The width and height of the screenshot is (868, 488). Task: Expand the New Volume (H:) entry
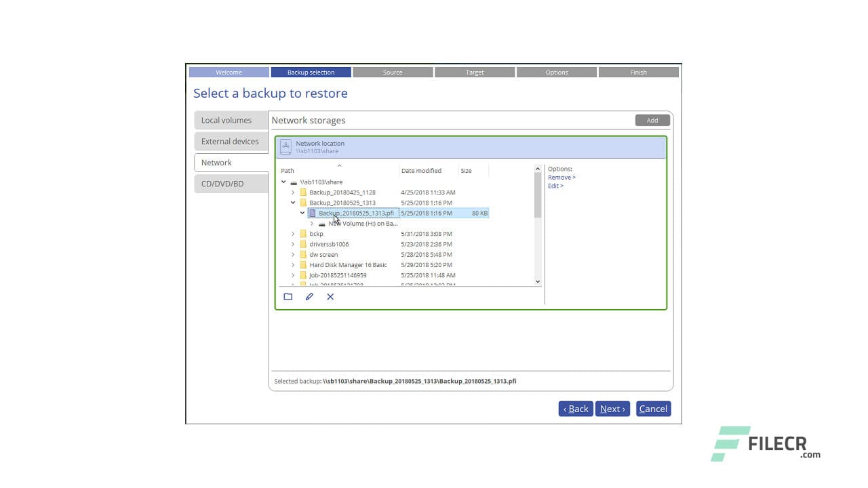[x=311, y=223]
